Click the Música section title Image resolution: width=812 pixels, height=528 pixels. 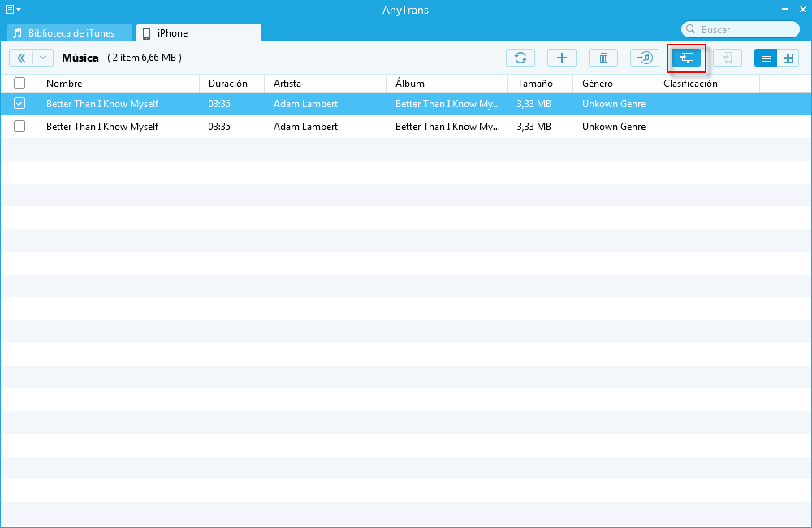click(80, 58)
